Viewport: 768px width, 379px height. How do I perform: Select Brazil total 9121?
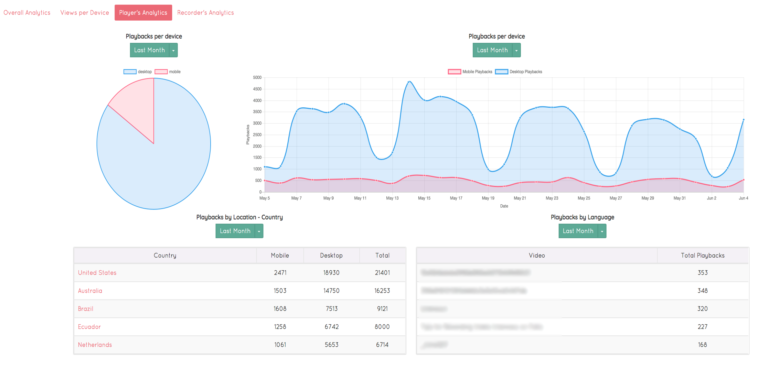coord(383,309)
